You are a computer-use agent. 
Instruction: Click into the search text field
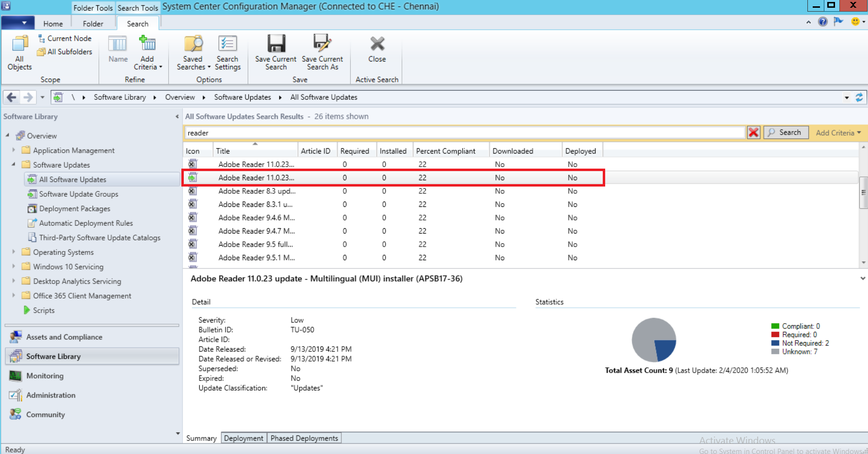[465, 133]
